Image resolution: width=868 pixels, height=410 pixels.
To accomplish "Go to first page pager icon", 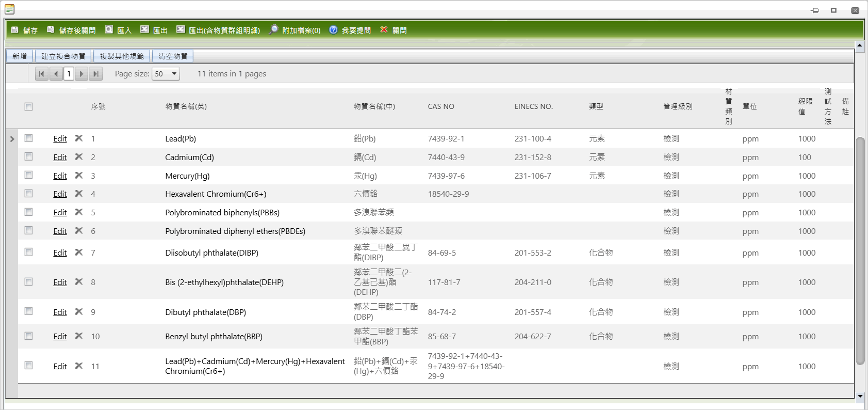I will click(42, 74).
